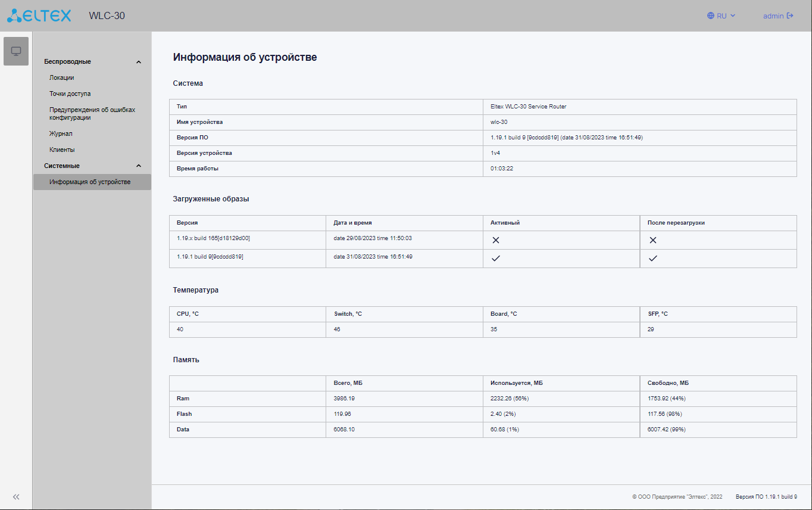Collapse the Беспроводные section

139,62
